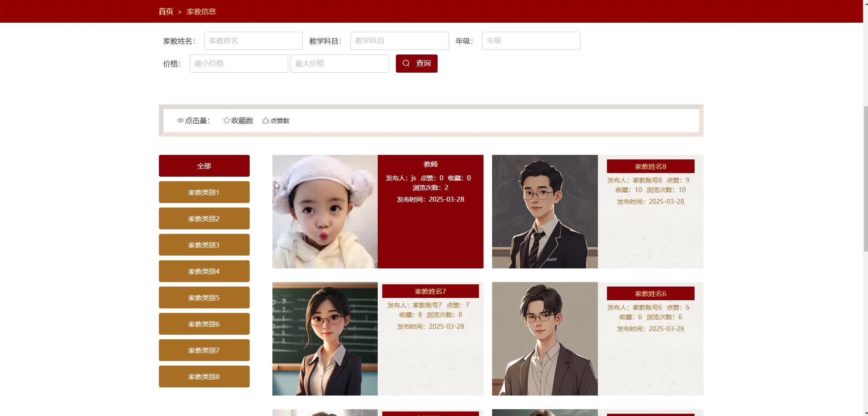Click 发布人: 家教账号8 text
The width and height of the screenshot is (868, 416).
tap(635, 180)
